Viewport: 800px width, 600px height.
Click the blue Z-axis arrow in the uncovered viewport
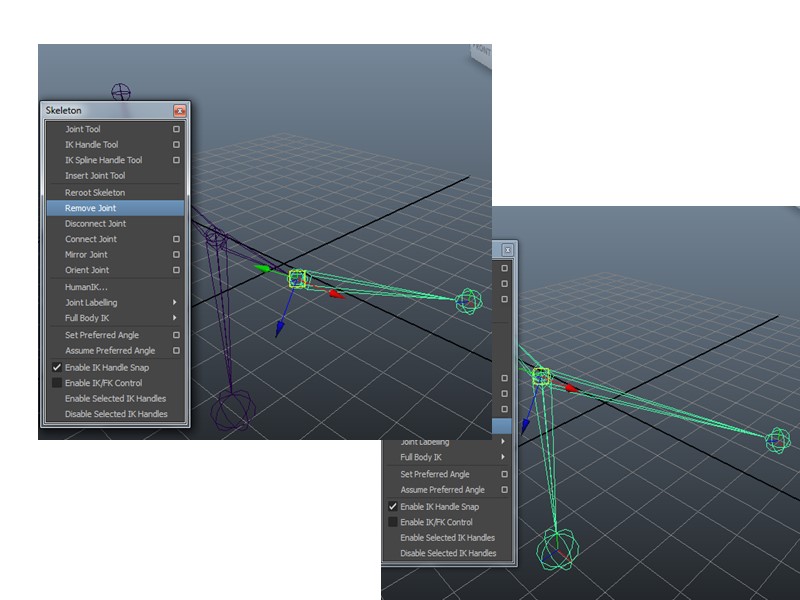(x=525, y=426)
